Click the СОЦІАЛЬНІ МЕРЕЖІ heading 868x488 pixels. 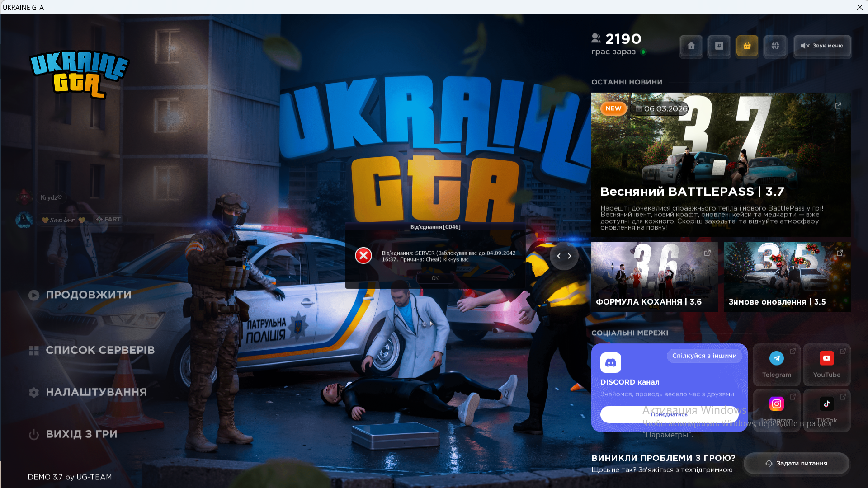(x=630, y=333)
